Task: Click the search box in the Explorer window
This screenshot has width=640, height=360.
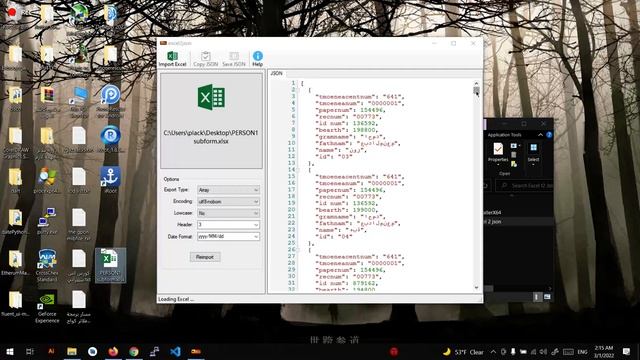Action: click(524, 186)
